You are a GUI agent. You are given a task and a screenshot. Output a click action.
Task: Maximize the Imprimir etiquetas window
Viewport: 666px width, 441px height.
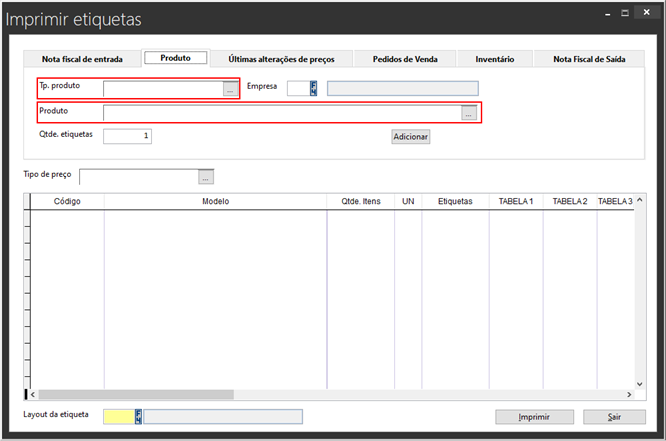click(x=625, y=14)
